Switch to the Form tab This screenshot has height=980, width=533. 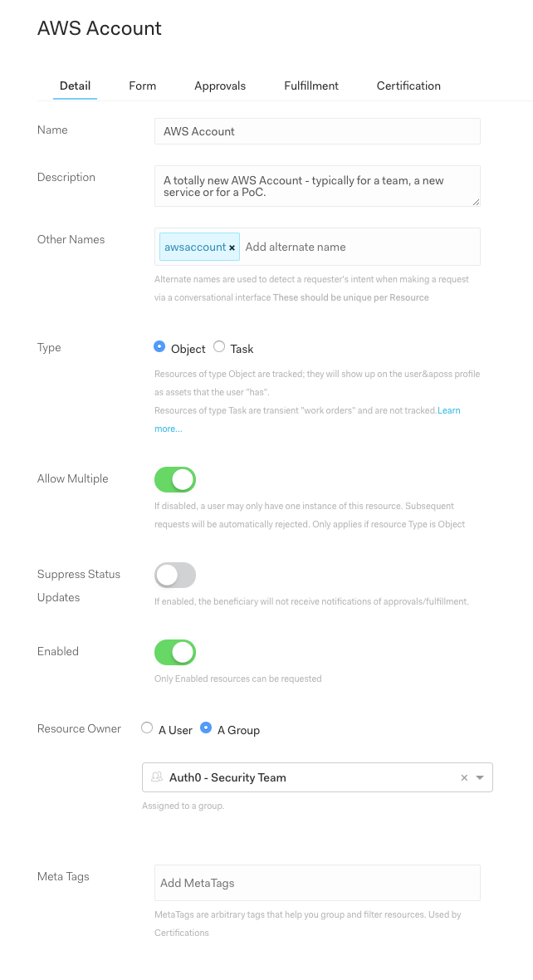142,86
